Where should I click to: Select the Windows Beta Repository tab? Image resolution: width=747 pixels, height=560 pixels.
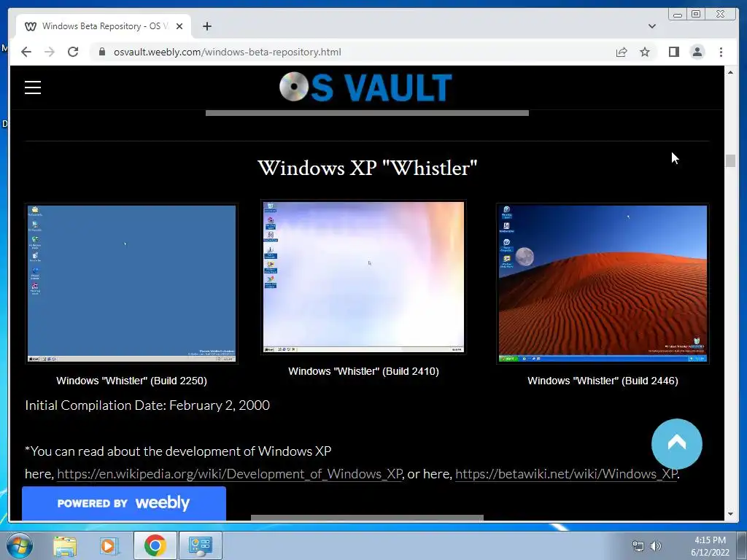pos(104,26)
